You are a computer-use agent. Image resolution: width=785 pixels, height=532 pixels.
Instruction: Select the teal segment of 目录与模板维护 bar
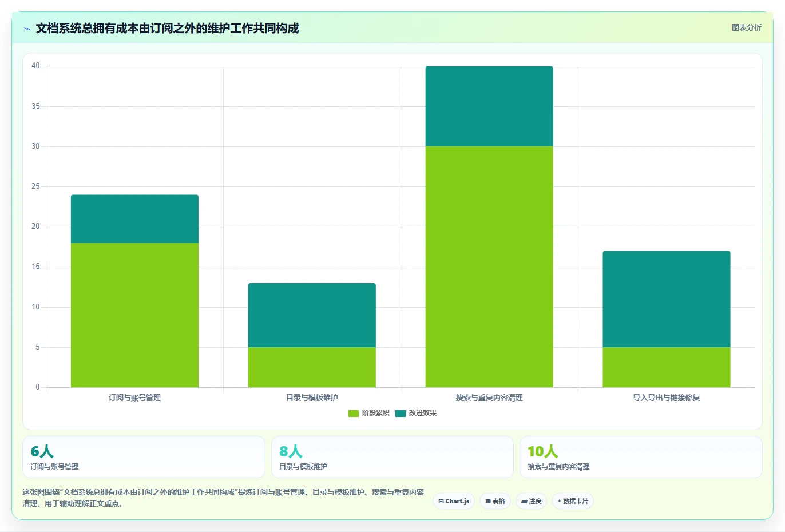(312, 315)
